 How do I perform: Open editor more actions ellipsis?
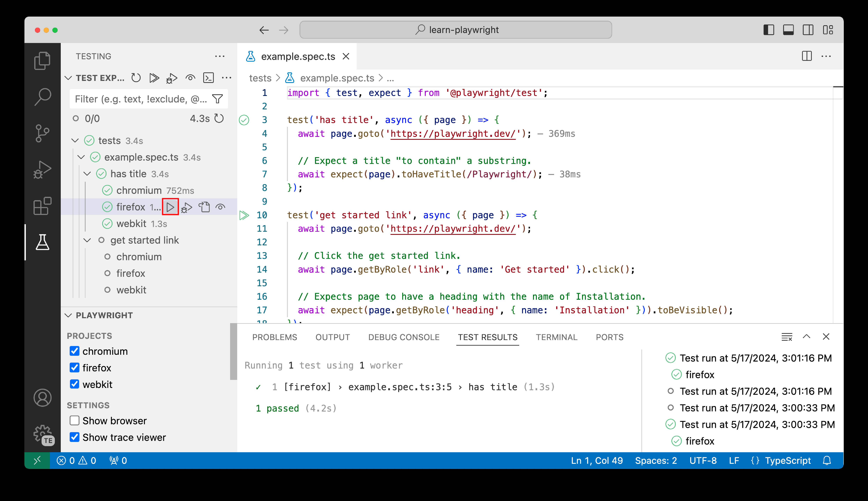(826, 56)
